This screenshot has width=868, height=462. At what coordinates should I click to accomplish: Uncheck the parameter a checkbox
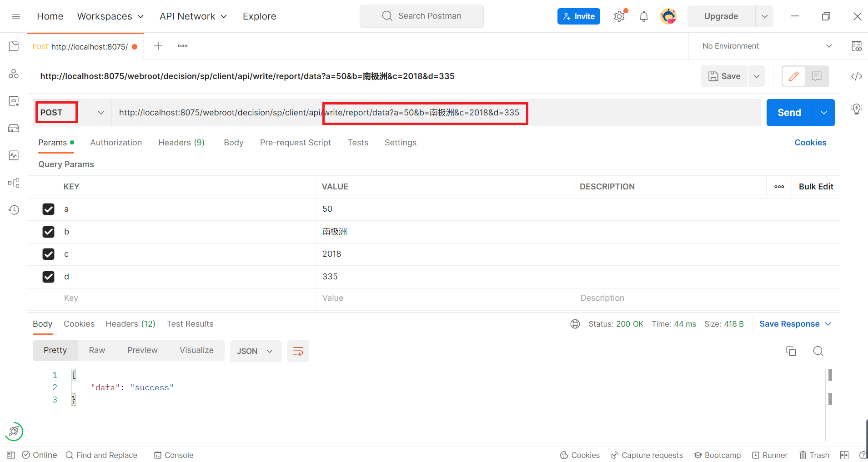click(48, 209)
